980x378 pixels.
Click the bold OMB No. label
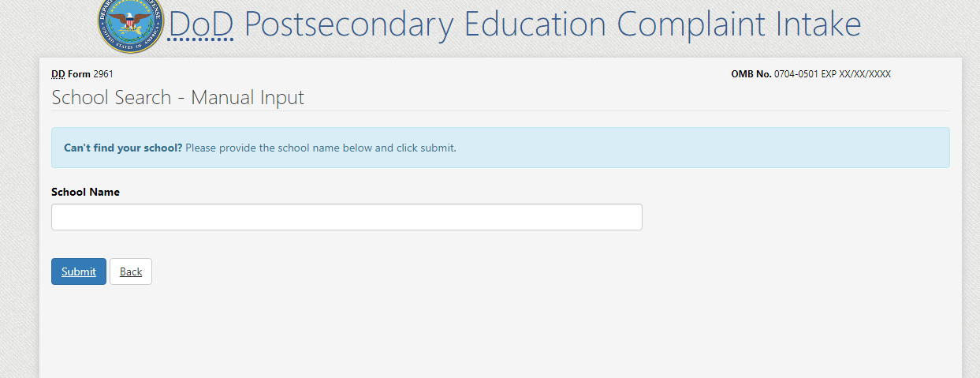[751, 74]
